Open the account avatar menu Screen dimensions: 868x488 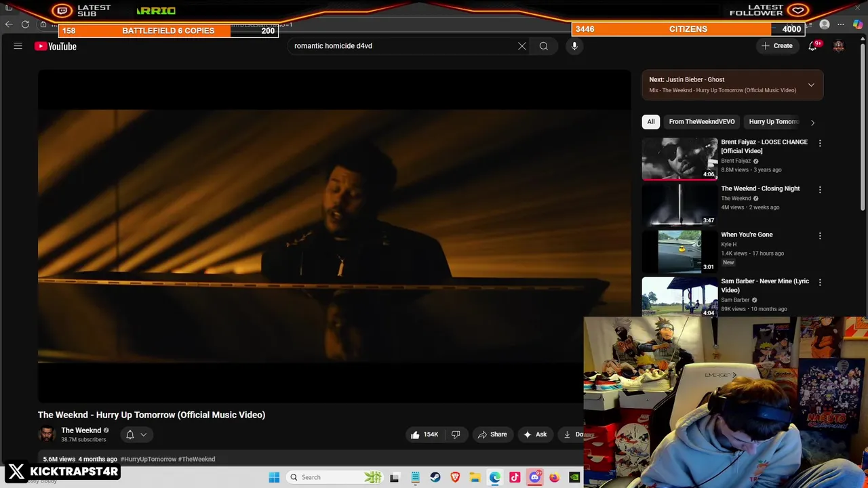[839, 46]
